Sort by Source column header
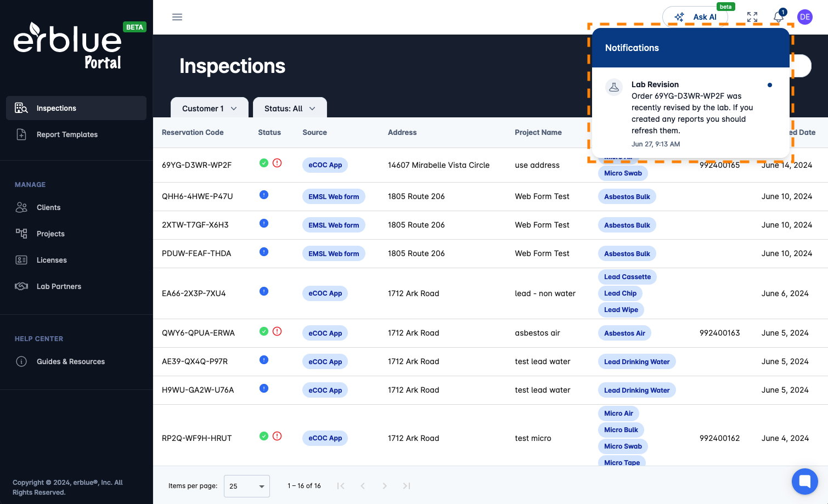 coord(314,132)
